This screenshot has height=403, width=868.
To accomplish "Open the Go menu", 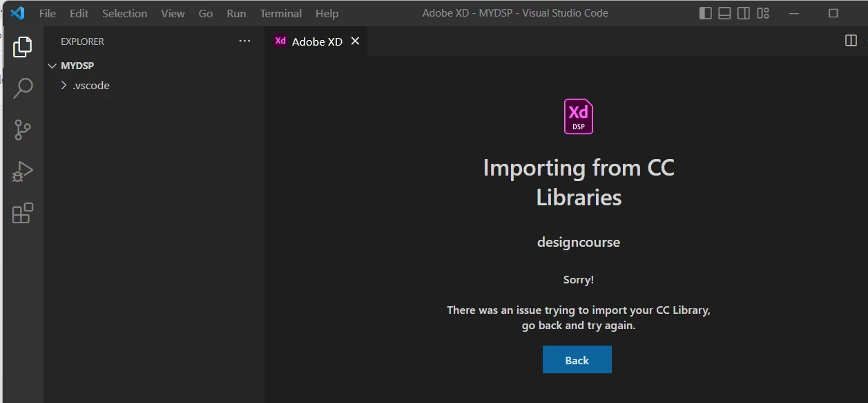I will (206, 13).
